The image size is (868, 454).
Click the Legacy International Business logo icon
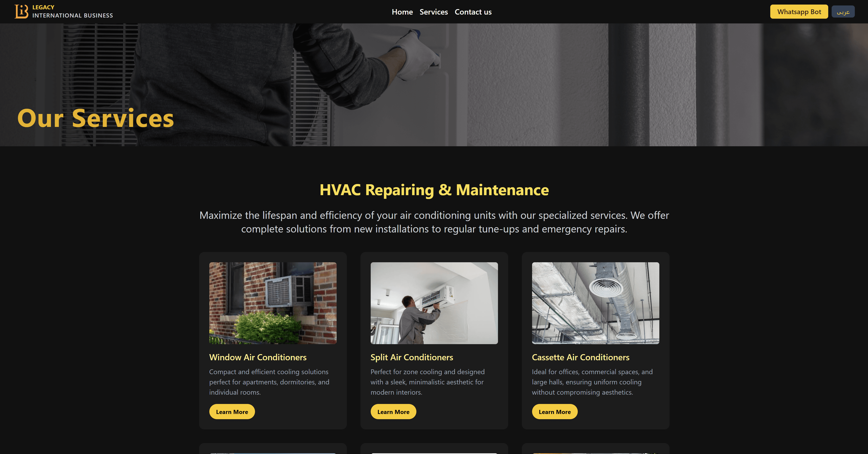point(22,11)
